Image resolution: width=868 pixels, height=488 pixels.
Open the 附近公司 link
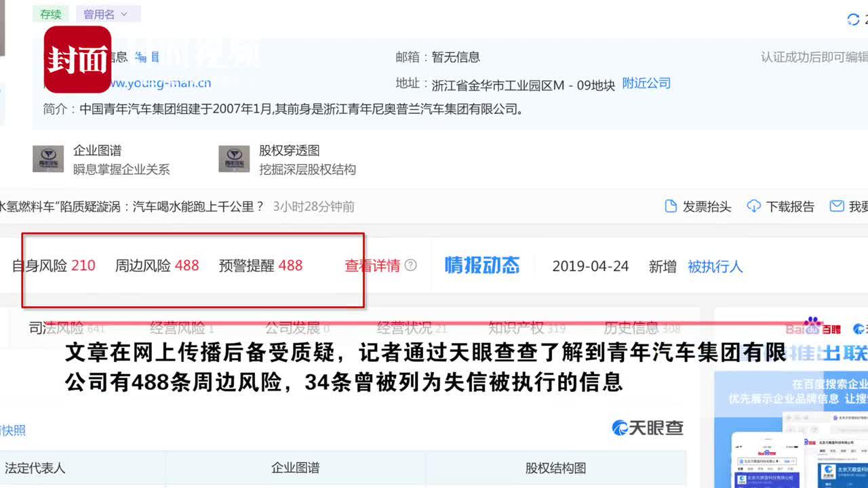[x=646, y=83]
